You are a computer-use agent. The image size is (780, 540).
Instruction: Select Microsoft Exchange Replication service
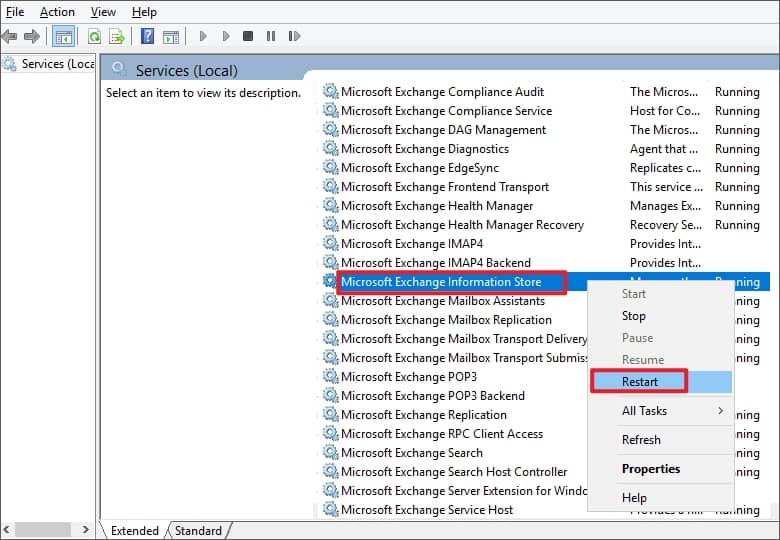[x=424, y=415]
